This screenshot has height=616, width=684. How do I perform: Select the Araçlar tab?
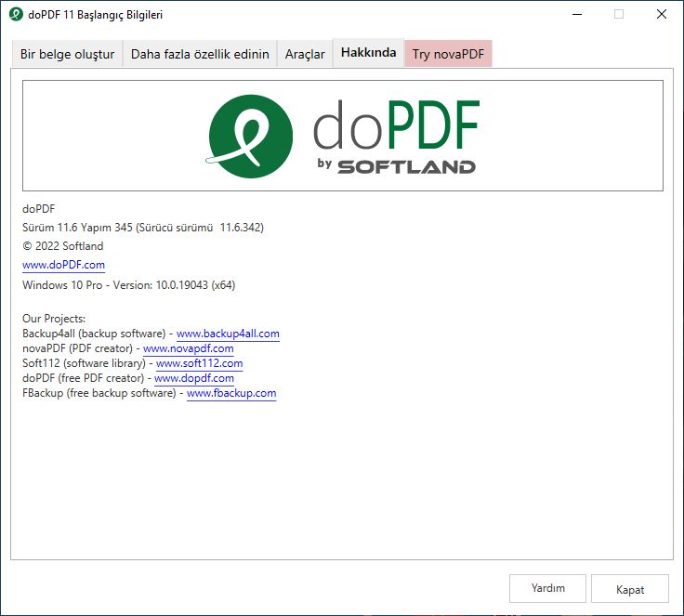[x=305, y=54]
